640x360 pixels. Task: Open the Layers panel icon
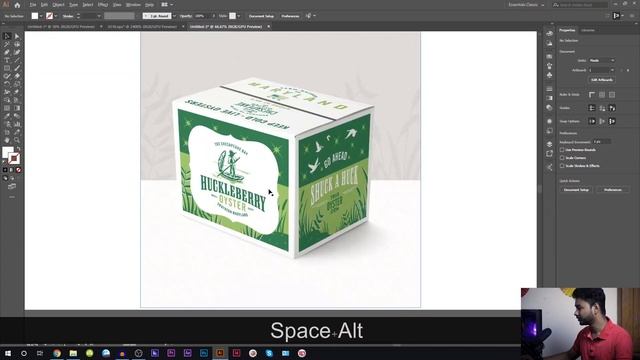549,144
